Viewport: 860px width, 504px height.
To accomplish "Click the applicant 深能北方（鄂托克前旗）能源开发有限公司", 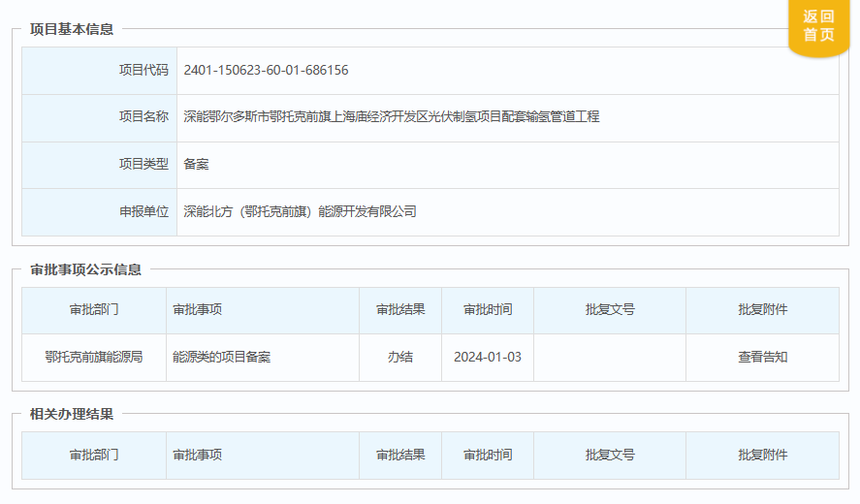I will click(x=300, y=211).
